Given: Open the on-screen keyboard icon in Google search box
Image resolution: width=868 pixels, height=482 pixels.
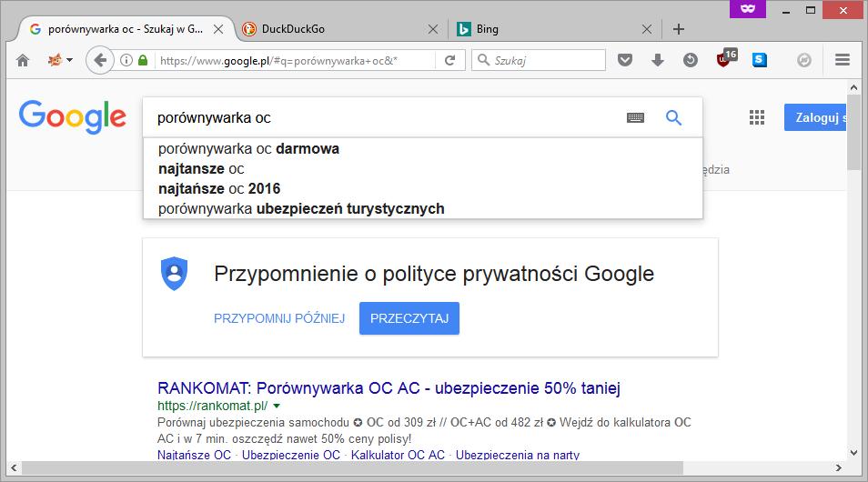Looking at the screenshot, I should point(635,117).
